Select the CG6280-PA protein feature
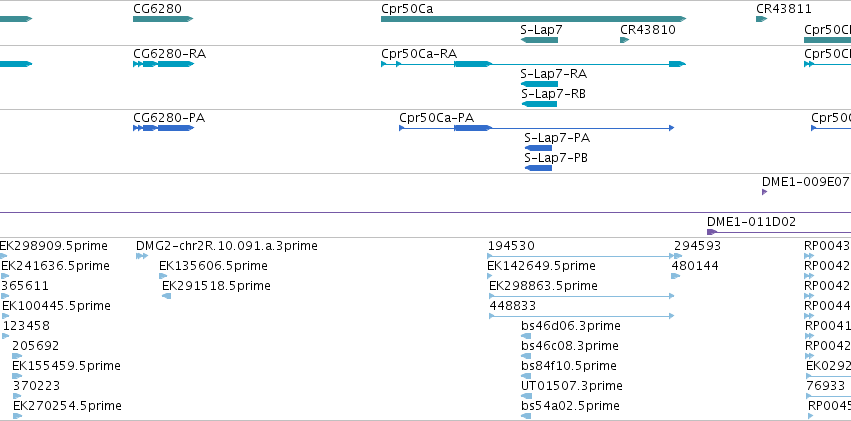The image size is (851, 421). [x=163, y=128]
